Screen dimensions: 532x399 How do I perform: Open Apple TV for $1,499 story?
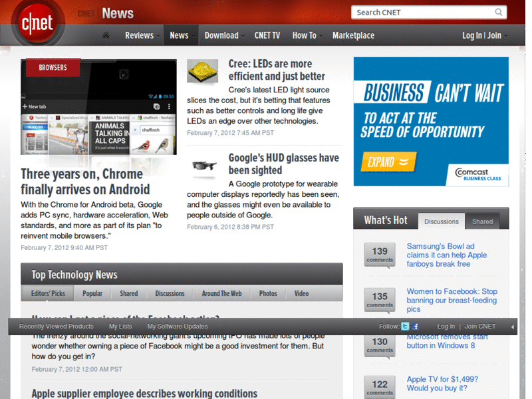442,384
